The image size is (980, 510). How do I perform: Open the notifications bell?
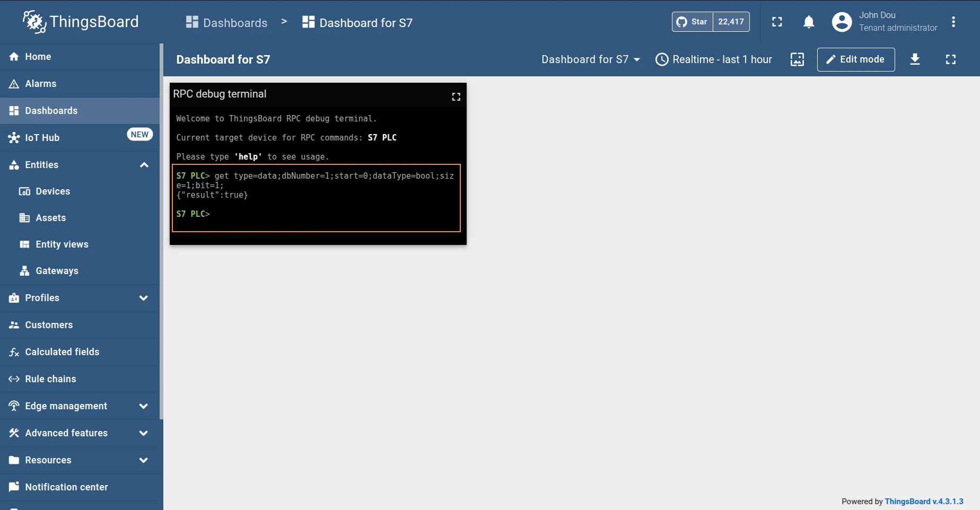click(809, 22)
